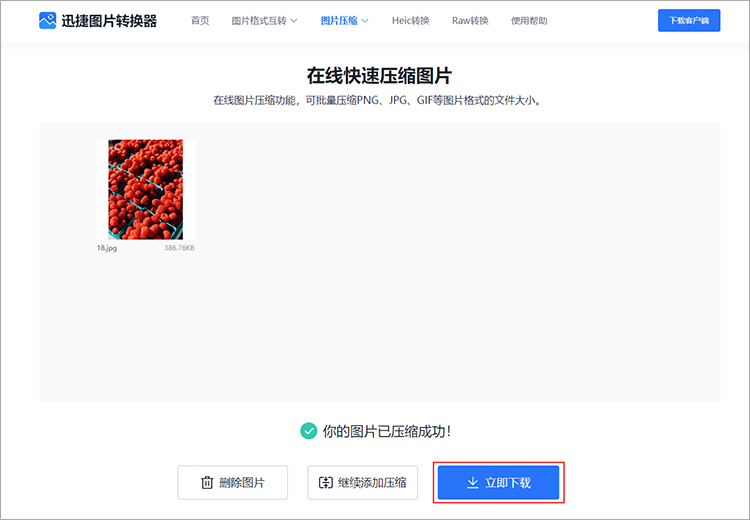Expand the 图片格式互转 dropdown chevron
This screenshot has width=750, height=520.
294,21
